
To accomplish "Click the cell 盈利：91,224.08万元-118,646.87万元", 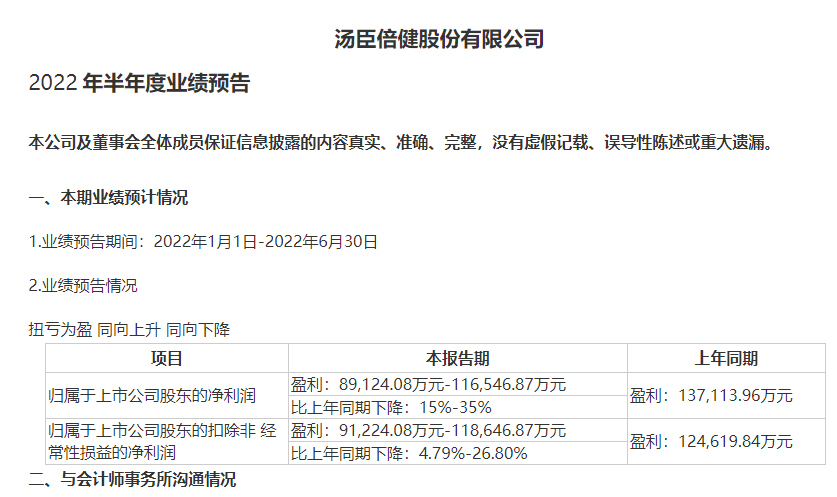I will point(457,430).
